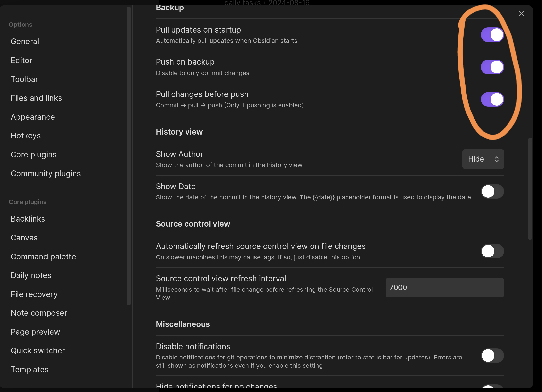Open File recovery plugin settings
The height and width of the screenshot is (392, 542).
(34, 294)
